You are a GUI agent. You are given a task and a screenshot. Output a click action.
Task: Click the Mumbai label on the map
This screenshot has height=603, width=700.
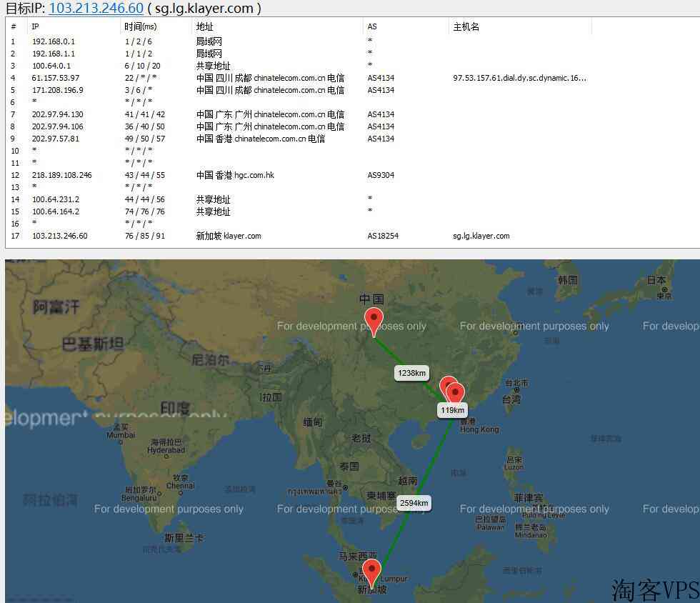coord(120,434)
